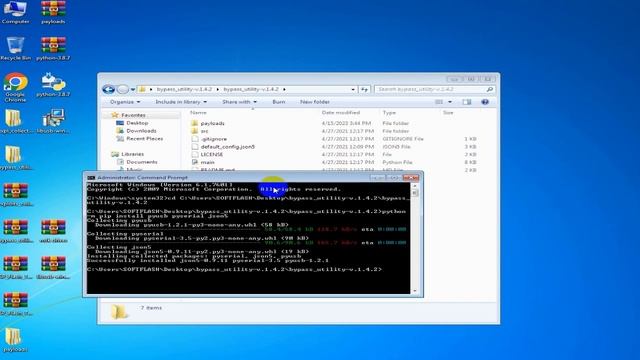640x360 pixels.
Task: Change the view with view icon
Action: (439, 102)
